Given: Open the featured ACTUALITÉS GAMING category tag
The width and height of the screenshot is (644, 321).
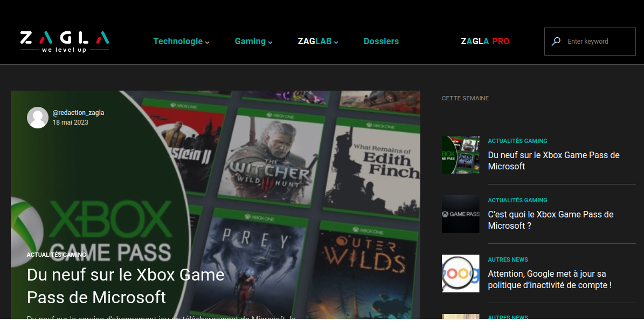Looking at the screenshot, I should pyautogui.click(x=56, y=255).
